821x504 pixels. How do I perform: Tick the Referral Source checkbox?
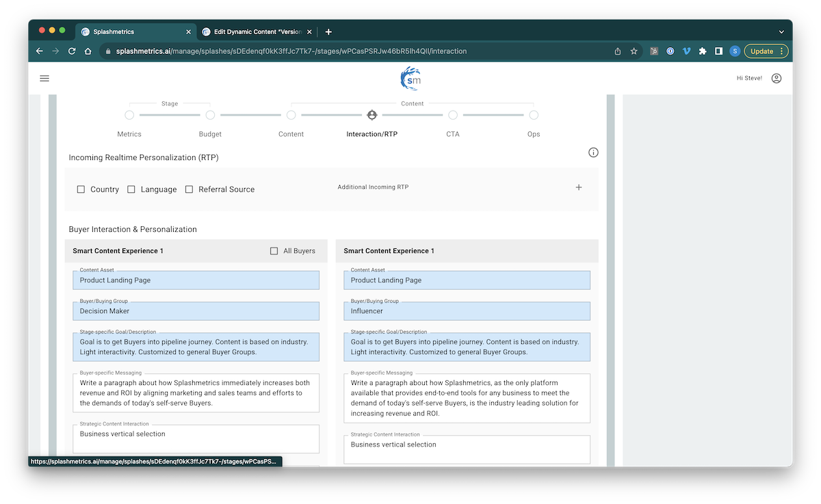(x=190, y=189)
